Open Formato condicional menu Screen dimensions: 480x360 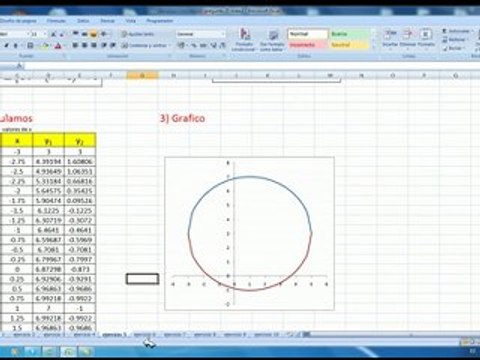245,40
